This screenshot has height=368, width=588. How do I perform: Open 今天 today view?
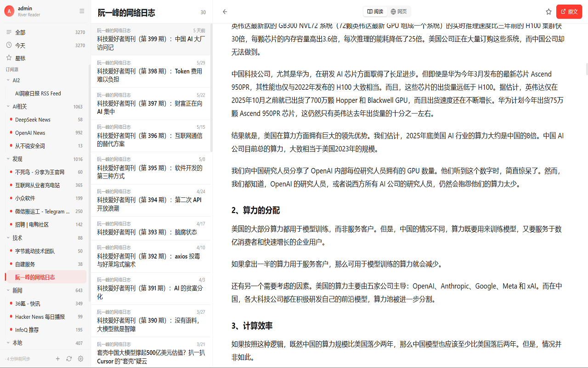click(x=45, y=45)
